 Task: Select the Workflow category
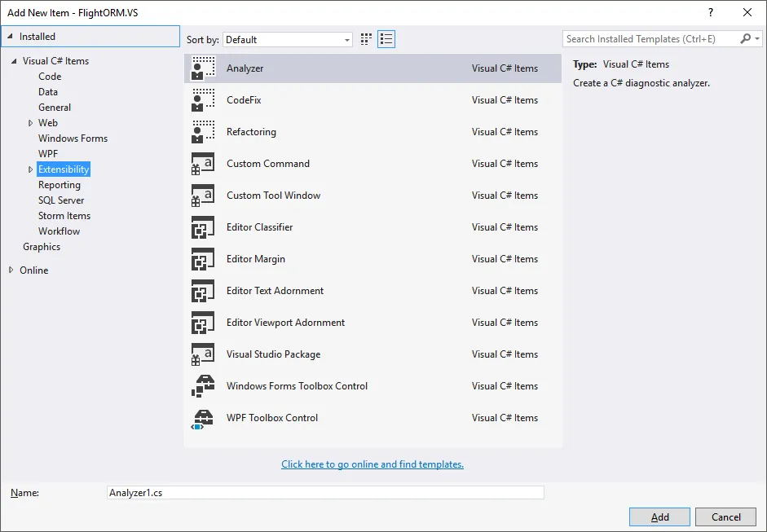pyautogui.click(x=60, y=231)
